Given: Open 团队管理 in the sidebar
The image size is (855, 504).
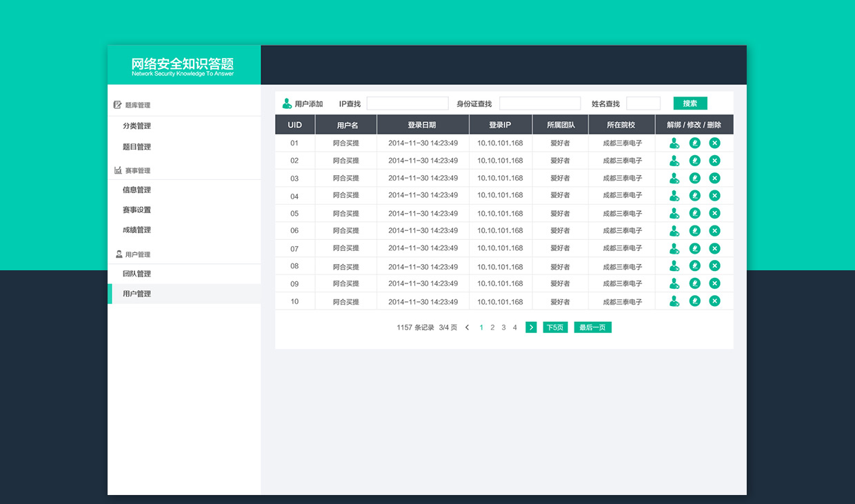Looking at the screenshot, I should pos(137,274).
